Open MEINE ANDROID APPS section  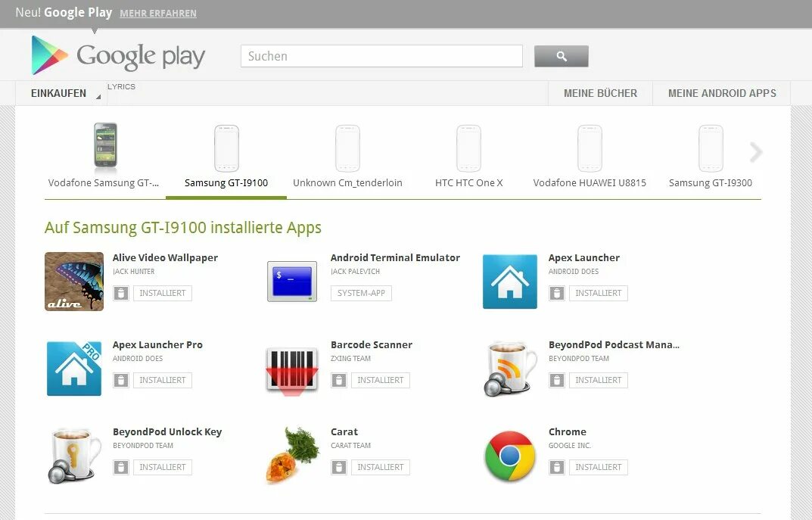click(x=722, y=93)
